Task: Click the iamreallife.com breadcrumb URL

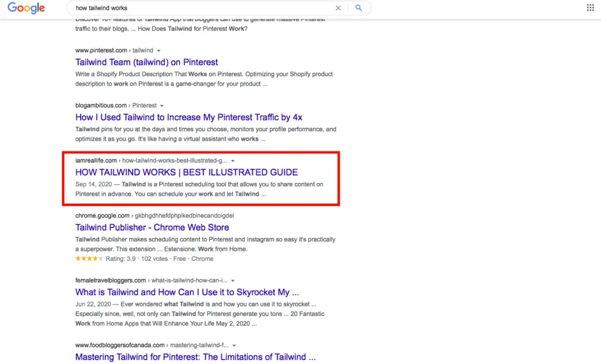Action: 151,161
